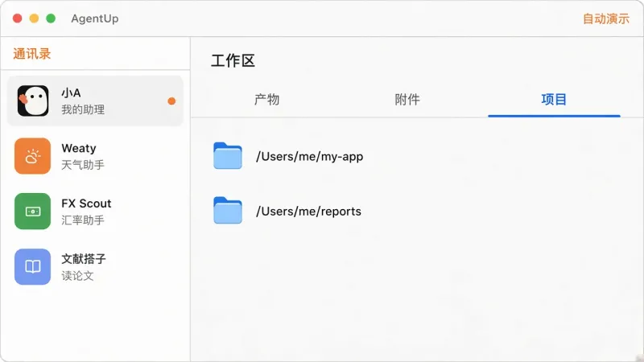Select the 小A contact name
The image size is (644, 362).
[71, 93]
